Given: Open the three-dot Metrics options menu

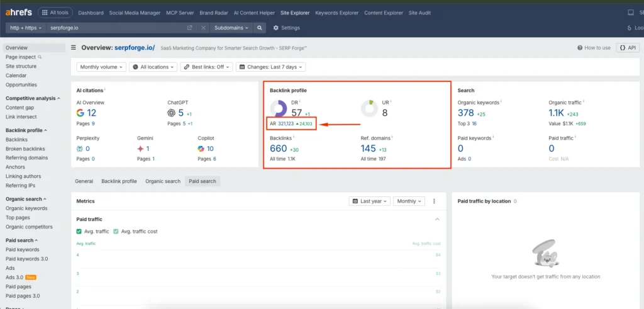Looking at the screenshot, I should [x=434, y=201].
